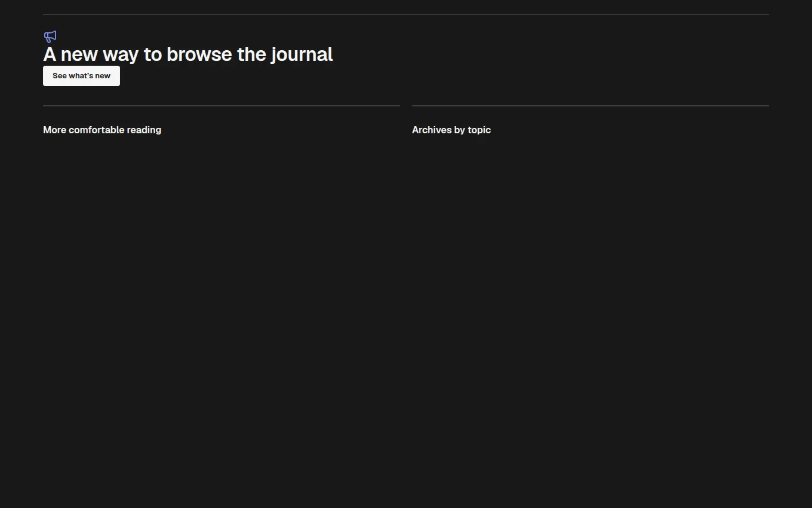Click the megaphone announcement icon

click(x=50, y=36)
